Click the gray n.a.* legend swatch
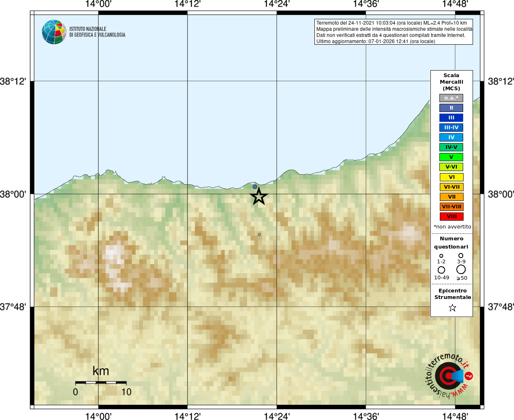 [451, 98]
